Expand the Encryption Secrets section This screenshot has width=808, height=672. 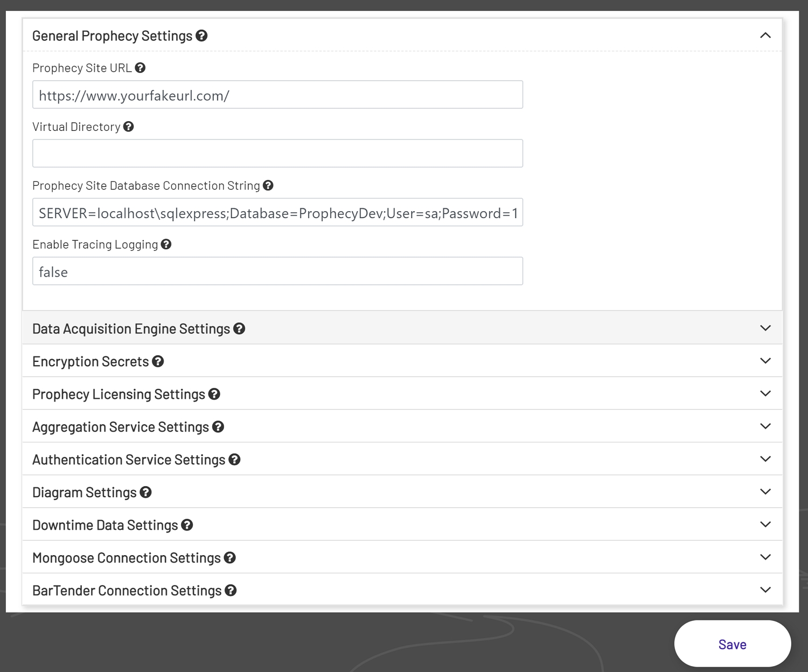(765, 360)
